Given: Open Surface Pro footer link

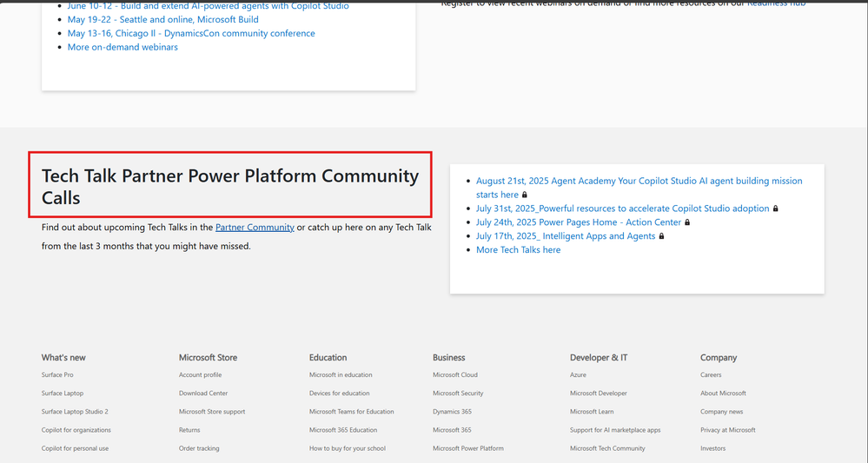Looking at the screenshot, I should [x=57, y=375].
